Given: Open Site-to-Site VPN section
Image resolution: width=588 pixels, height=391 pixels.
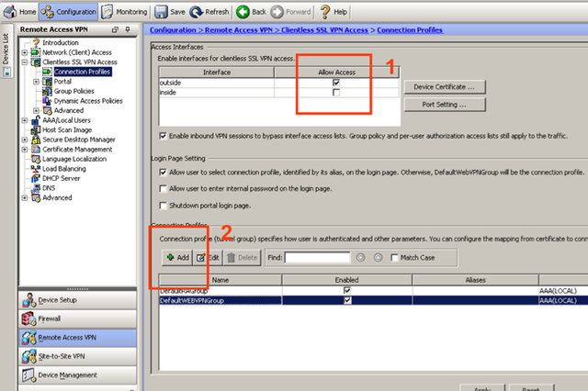Looking at the screenshot, I should click(77, 356).
